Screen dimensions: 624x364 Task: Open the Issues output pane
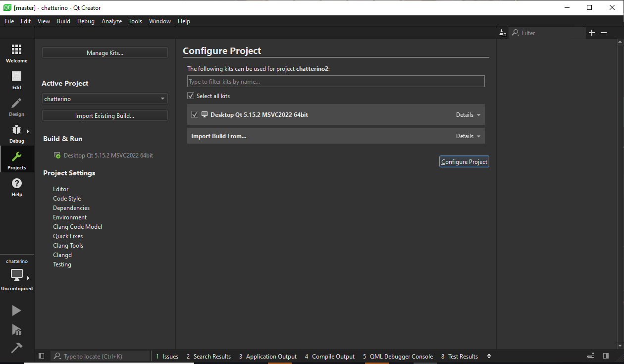[167, 357]
